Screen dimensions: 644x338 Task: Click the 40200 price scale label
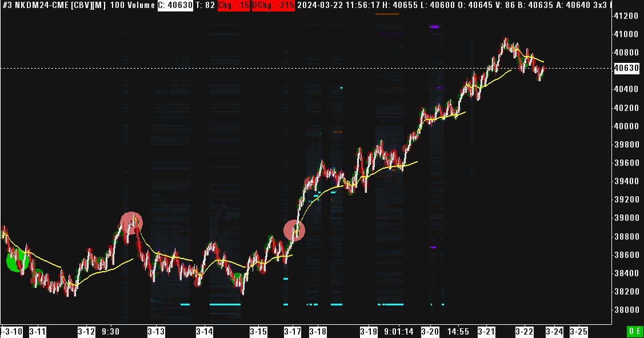626,108
